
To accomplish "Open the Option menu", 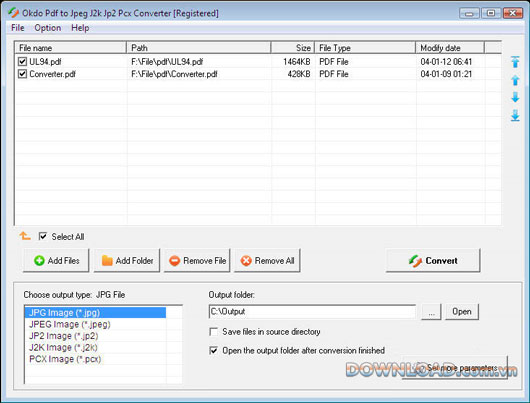I will tap(48, 28).
